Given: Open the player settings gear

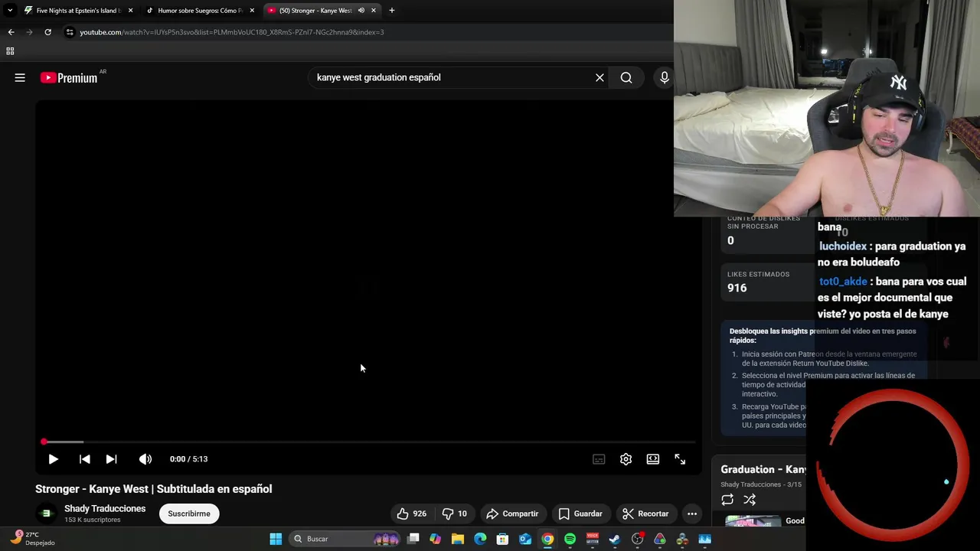Looking at the screenshot, I should click(626, 459).
